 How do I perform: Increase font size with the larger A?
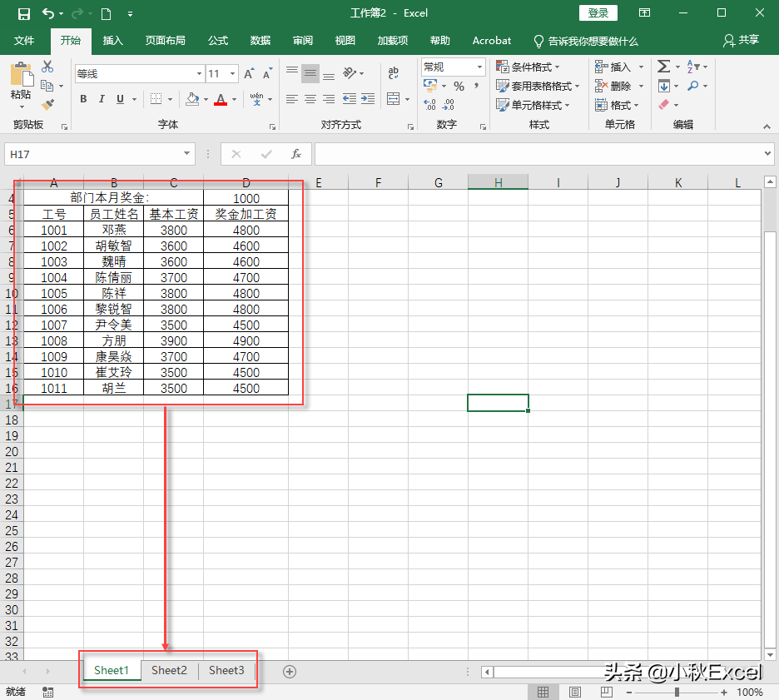click(x=249, y=73)
